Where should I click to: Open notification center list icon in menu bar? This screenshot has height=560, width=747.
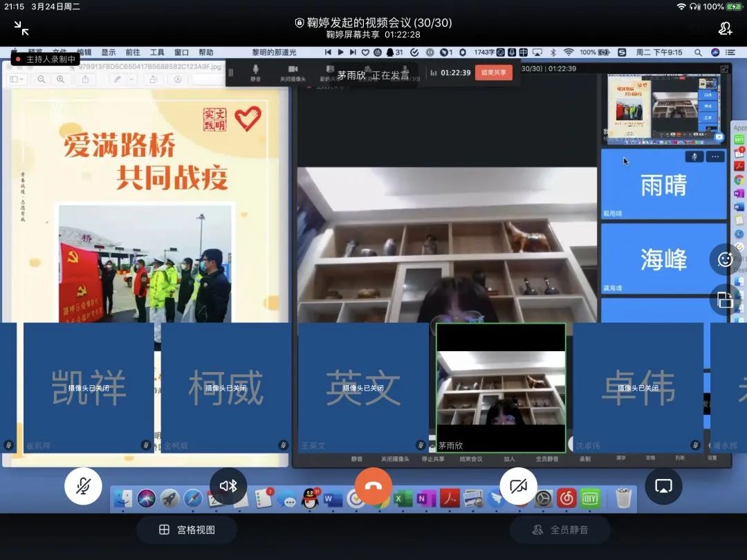click(x=730, y=53)
